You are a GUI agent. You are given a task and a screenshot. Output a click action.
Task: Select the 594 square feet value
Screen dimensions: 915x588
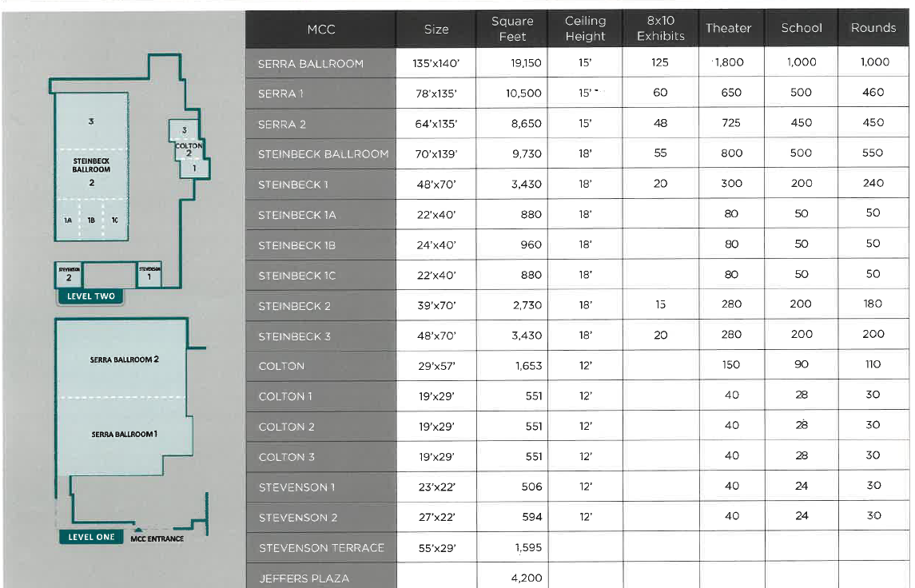[x=531, y=517]
